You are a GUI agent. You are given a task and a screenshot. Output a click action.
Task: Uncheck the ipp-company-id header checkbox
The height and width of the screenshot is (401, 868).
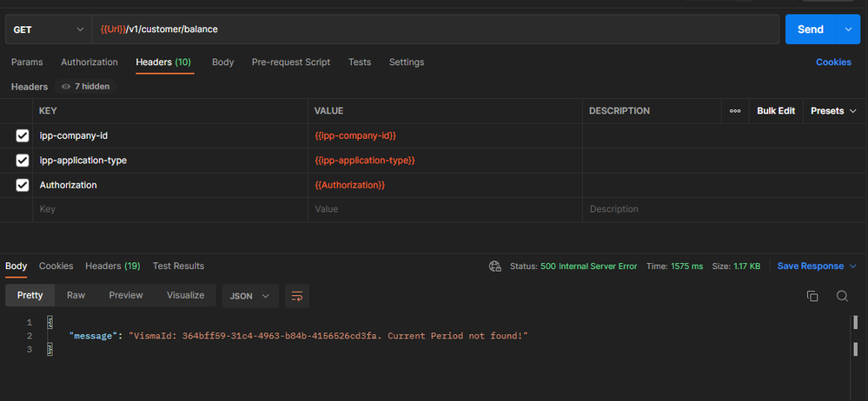tap(22, 135)
